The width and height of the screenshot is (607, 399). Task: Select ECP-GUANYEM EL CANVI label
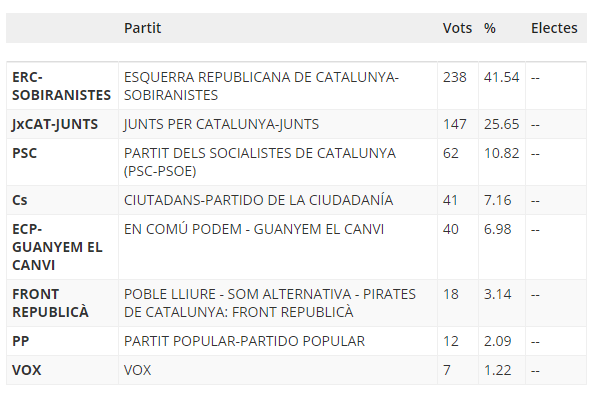tap(57, 247)
